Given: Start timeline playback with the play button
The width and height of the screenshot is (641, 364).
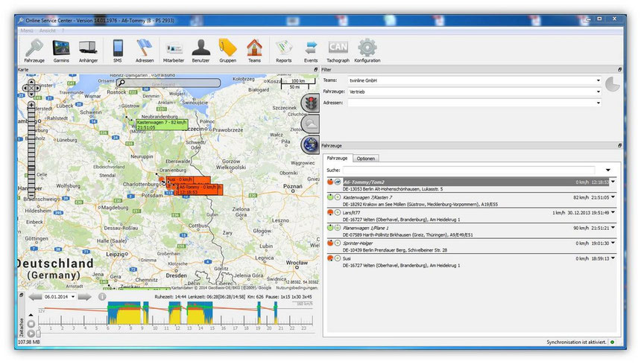Looking at the screenshot, I should coord(31,333).
